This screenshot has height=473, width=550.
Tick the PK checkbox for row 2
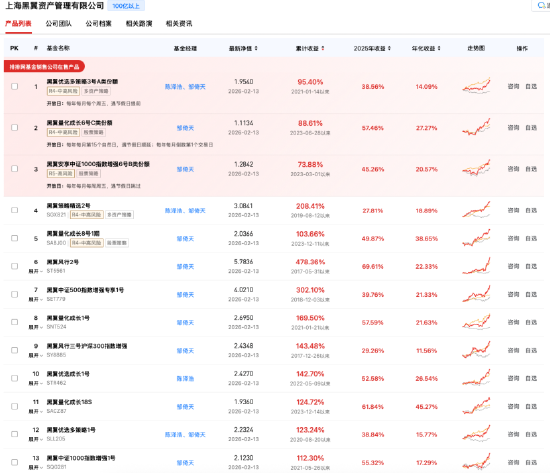(14, 127)
